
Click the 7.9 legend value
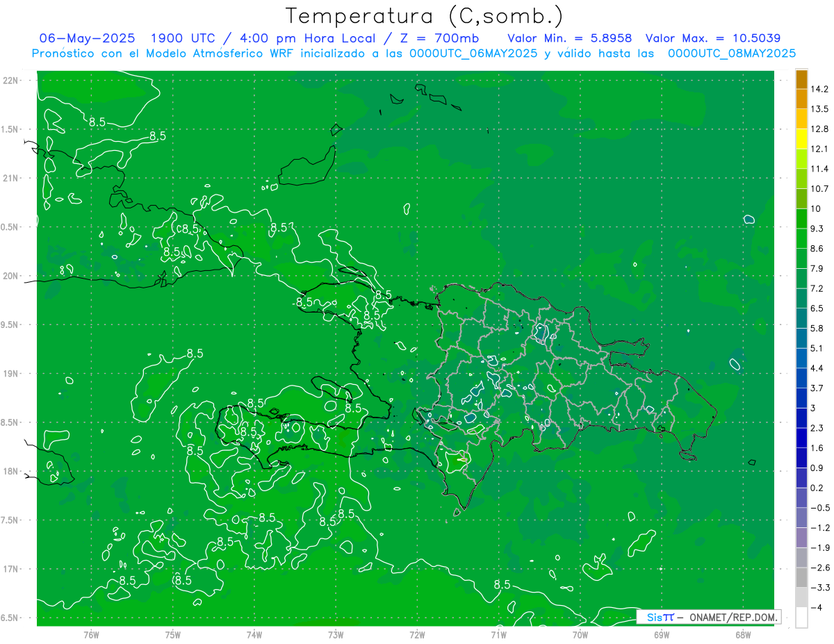pos(818,268)
